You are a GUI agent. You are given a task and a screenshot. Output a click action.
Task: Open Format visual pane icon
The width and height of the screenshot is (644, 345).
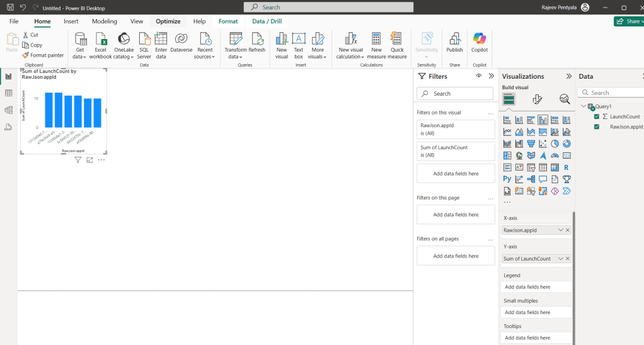click(537, 99)
